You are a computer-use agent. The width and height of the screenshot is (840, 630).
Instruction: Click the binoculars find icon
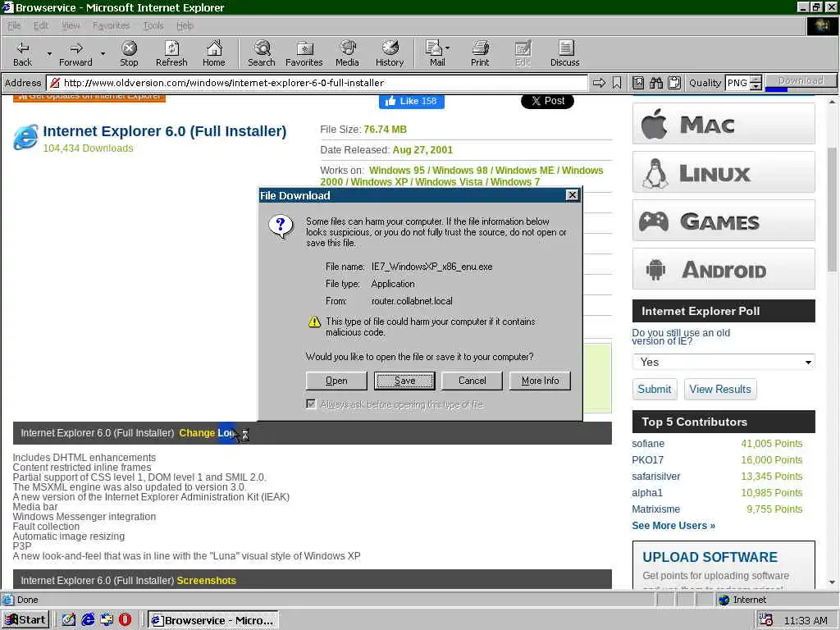[656, 83]
